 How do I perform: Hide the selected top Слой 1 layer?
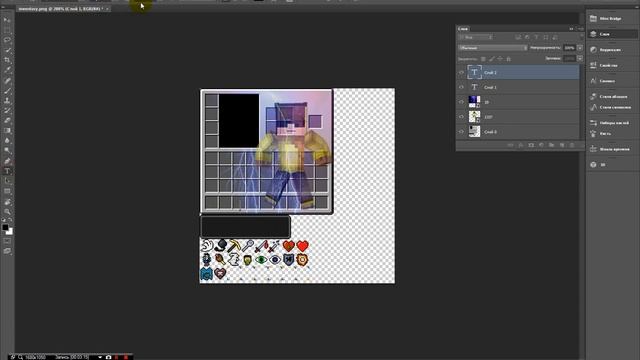[x=462, y=72]
